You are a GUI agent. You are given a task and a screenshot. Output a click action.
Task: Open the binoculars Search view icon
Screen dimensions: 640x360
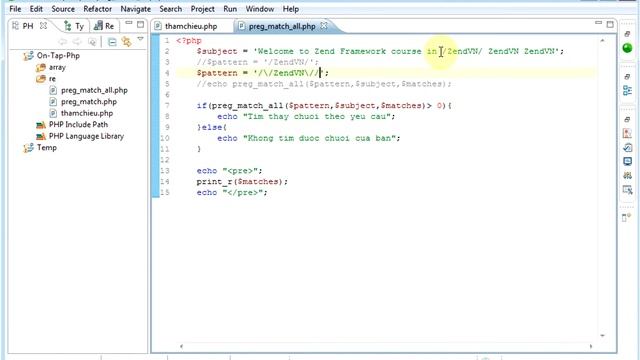pos(627,176)
